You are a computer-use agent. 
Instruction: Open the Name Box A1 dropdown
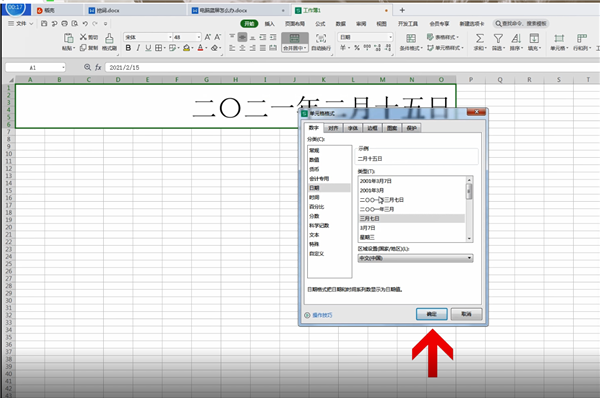point(63,68)
